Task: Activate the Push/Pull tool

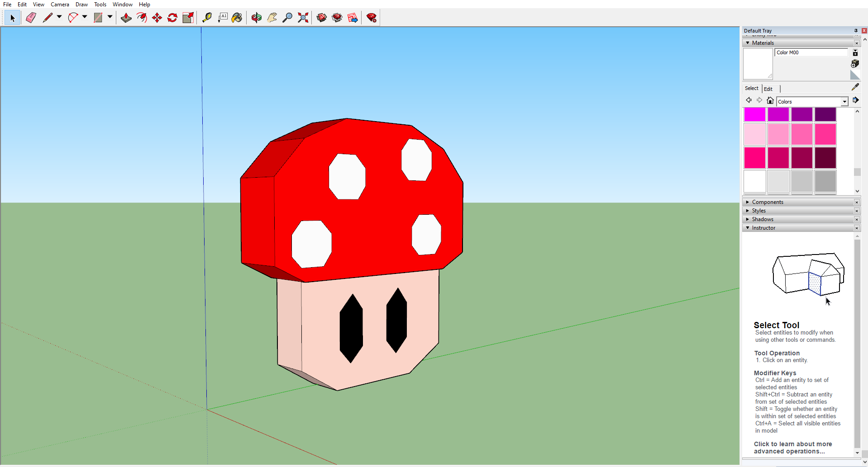Action: click(126, 18)
